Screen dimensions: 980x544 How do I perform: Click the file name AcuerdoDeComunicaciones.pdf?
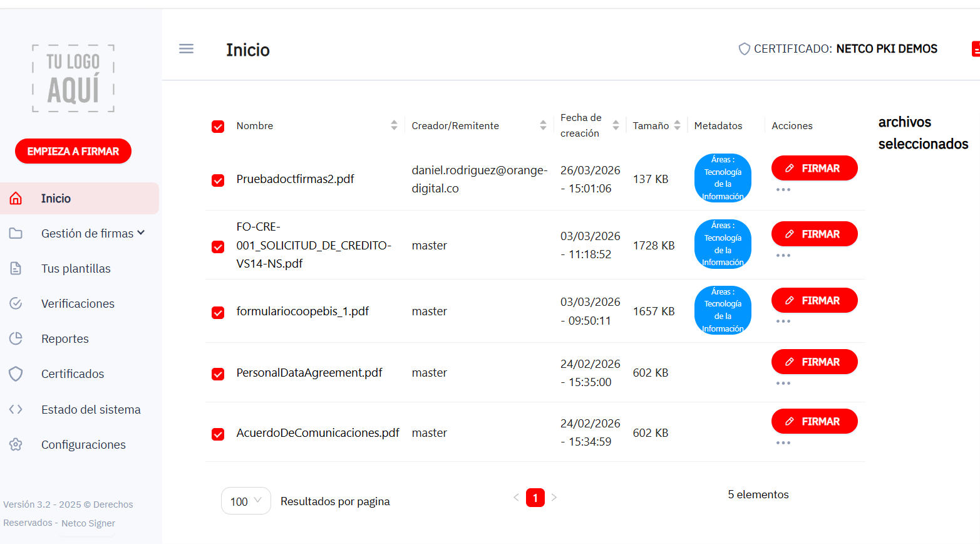pyautogui.click(x=317, y=433)
